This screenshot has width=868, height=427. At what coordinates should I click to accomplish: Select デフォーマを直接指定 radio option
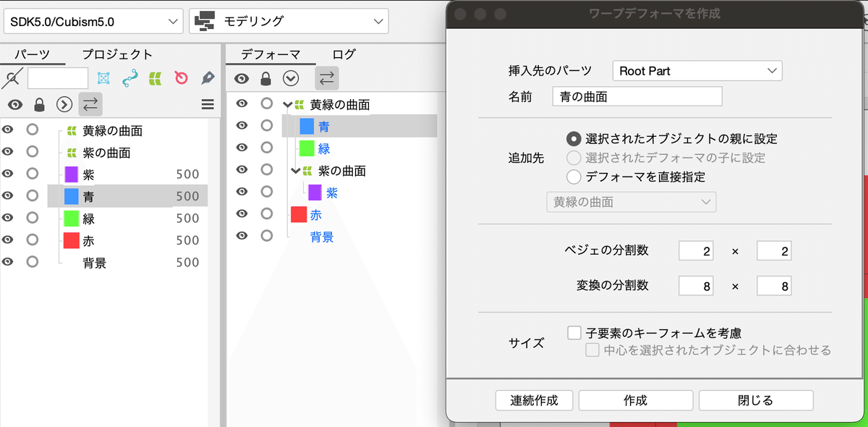(x=574, y=177)
